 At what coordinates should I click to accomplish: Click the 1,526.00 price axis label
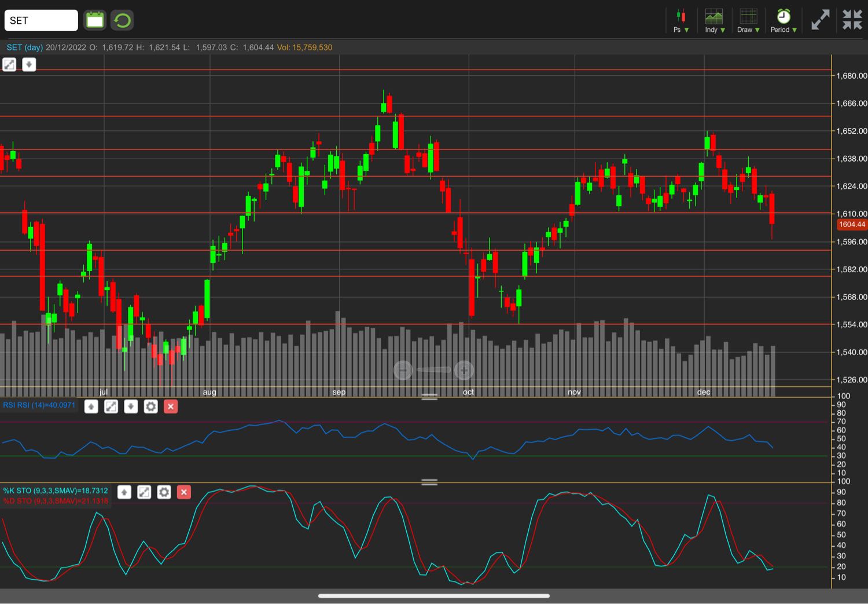tap(852, 380)
